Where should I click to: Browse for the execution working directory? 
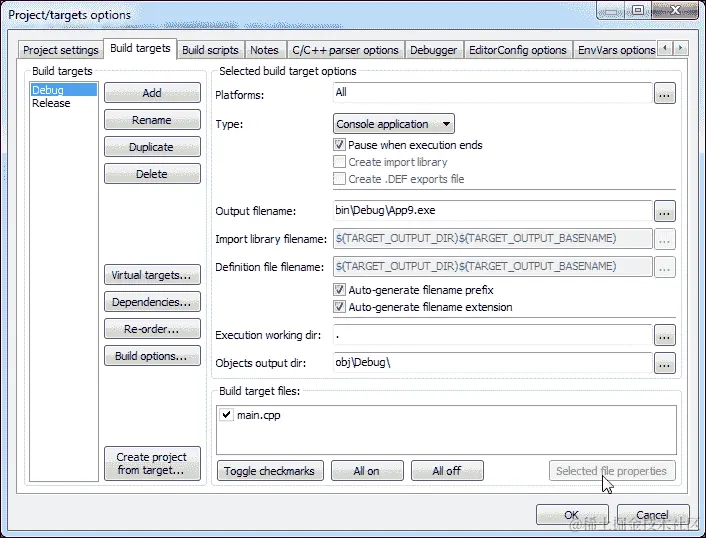[x=665, y=335]
